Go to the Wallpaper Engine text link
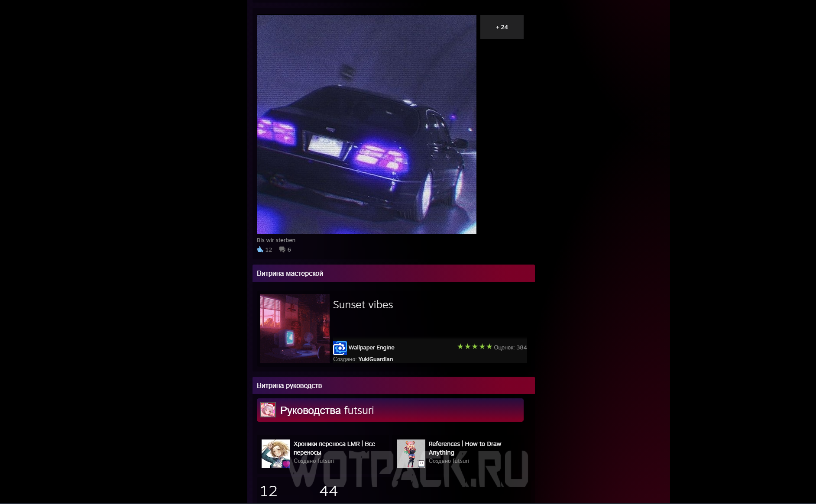This screenshot has width=816, height=504. pos(371,348)
